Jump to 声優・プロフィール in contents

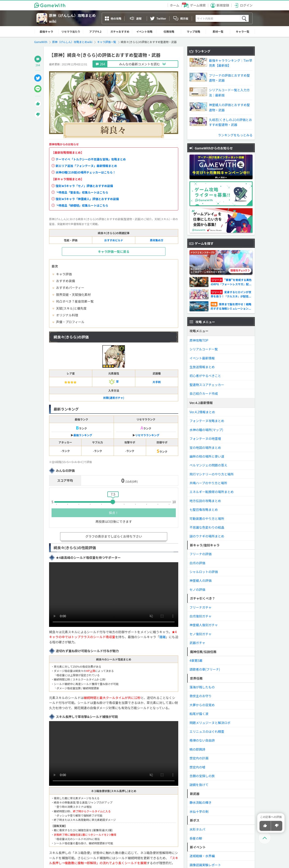[70, 322]
